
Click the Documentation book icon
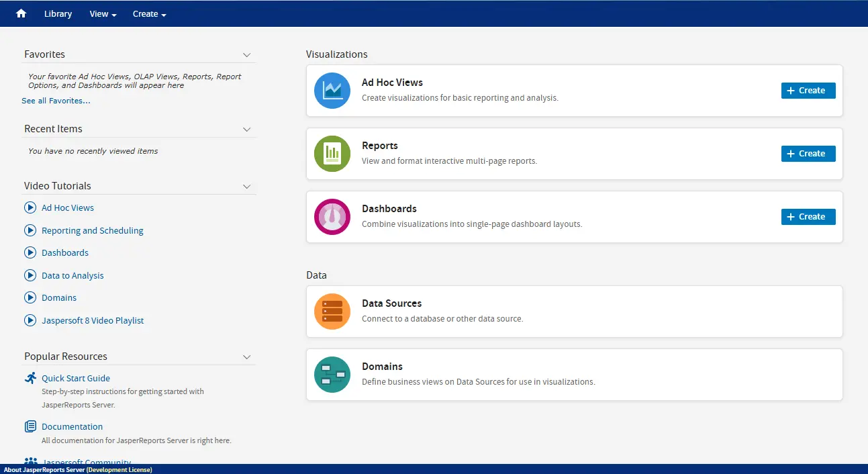click(x=30, y=427)
